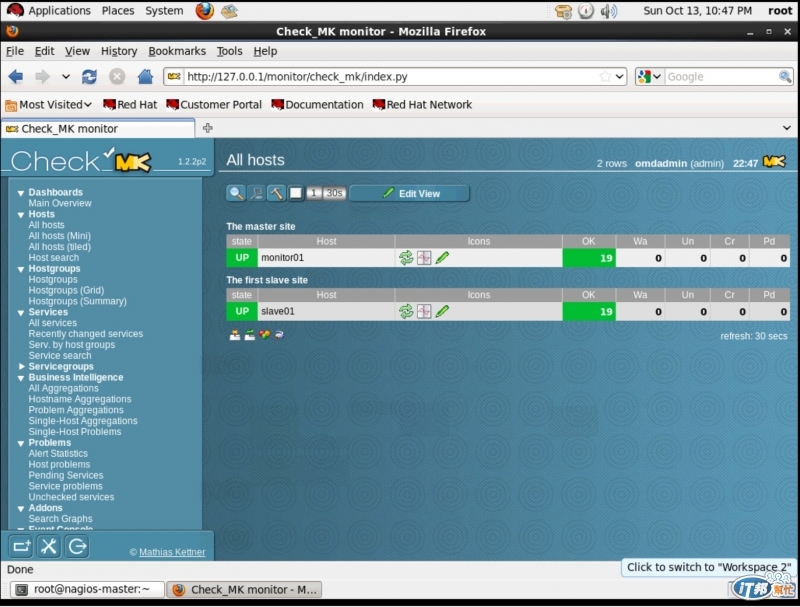Screen dimensions: 800x607
Task: Click reschedule check icon for slave01
Action: pyautogui.click(x=406, y=312)
